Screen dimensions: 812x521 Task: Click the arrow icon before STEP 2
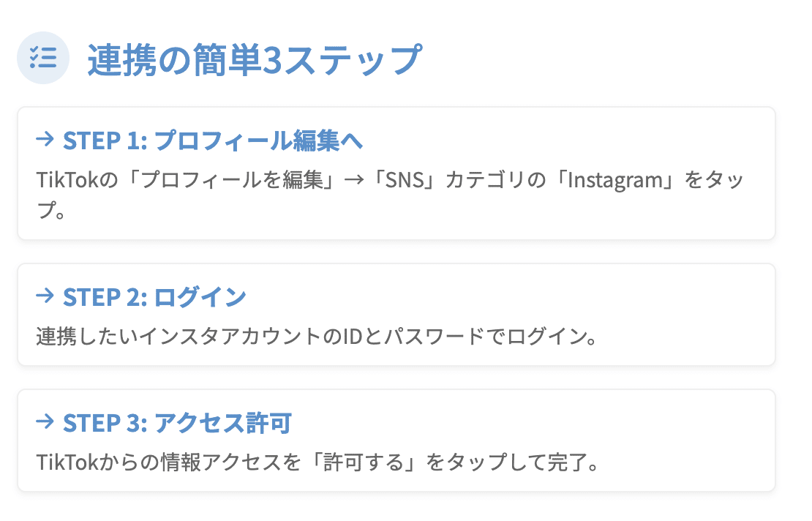pyautogui.click(x=45, y=296)
